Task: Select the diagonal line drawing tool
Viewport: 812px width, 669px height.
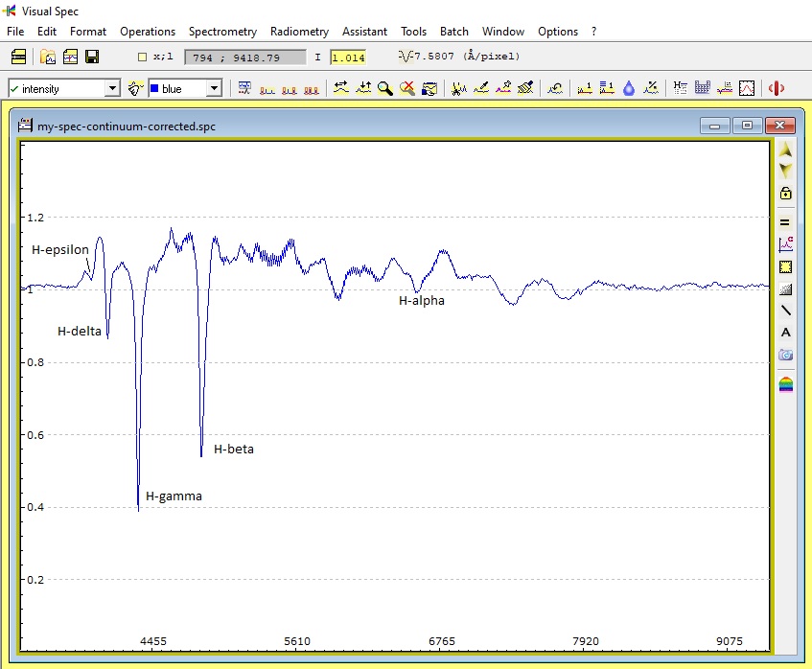Action: click(x=785, y=311)
